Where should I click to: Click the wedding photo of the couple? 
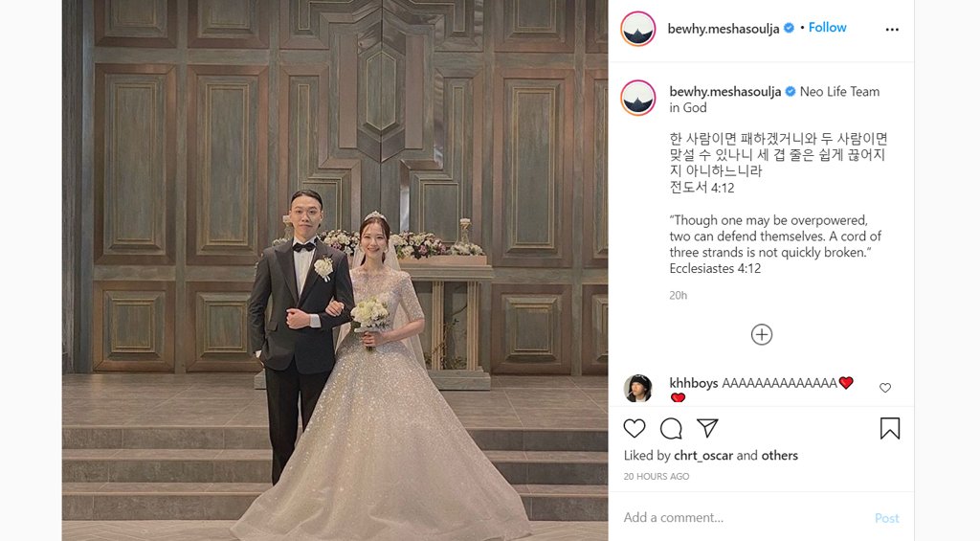click(335, 270)
